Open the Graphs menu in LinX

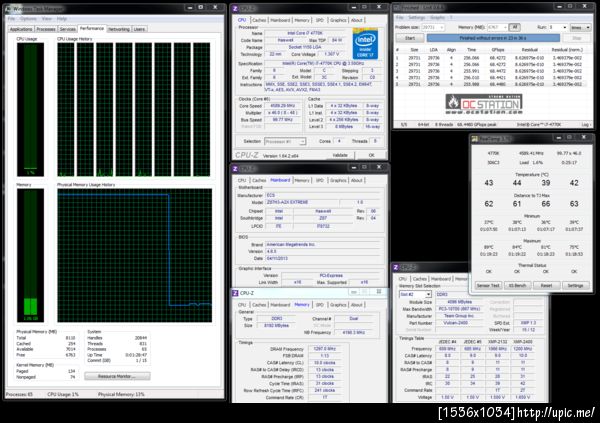(438, 18)
